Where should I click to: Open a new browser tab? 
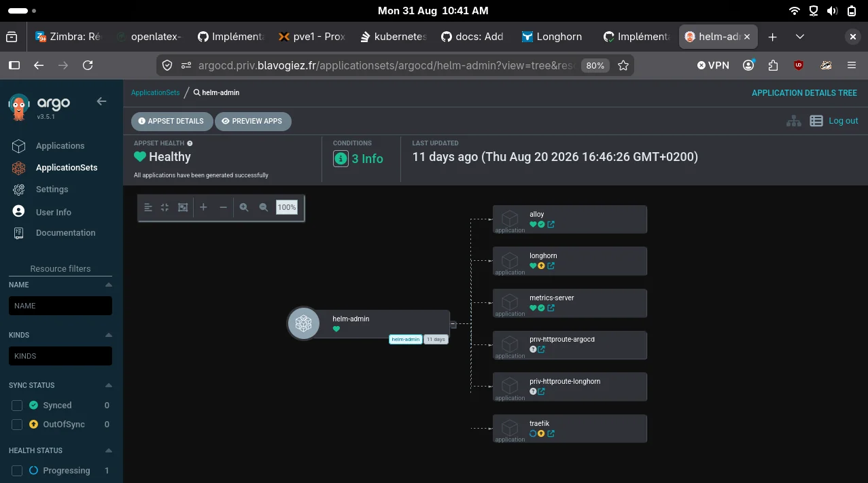point(772,37)
